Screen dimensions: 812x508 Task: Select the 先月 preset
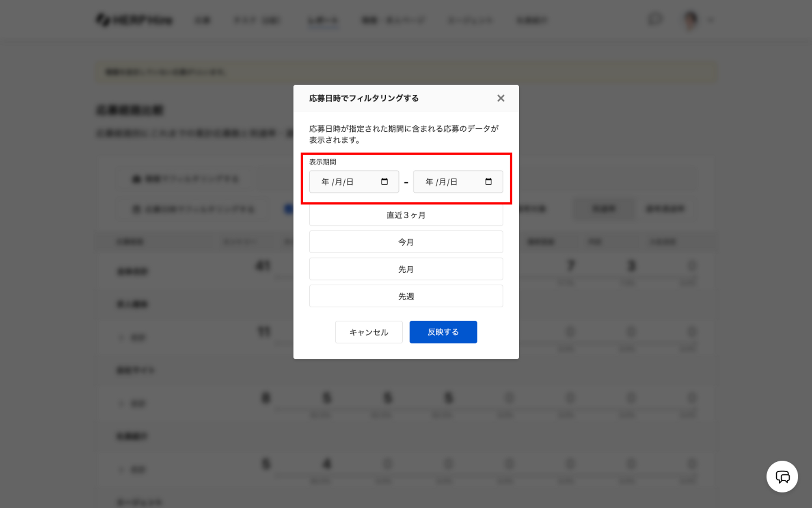pyautogui.click(x=406, y=269)
